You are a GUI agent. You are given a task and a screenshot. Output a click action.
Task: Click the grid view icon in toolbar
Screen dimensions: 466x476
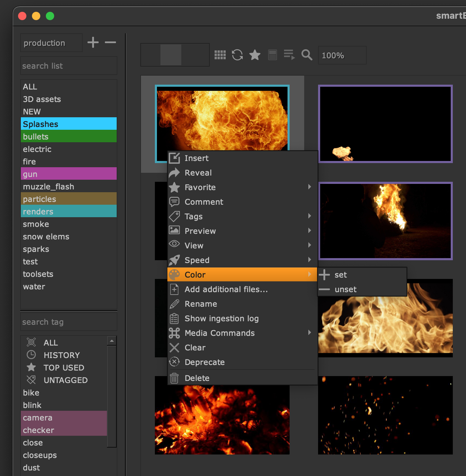coord(220,55)
